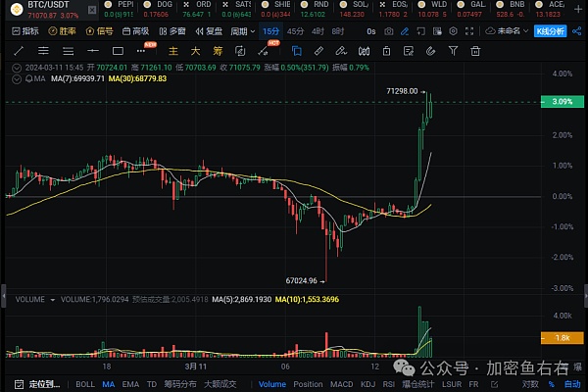This screenshot has height=392, width=588.
Task: Delete drawings with the trash icon
Action: pyautogui.click(x=475, y=51)
